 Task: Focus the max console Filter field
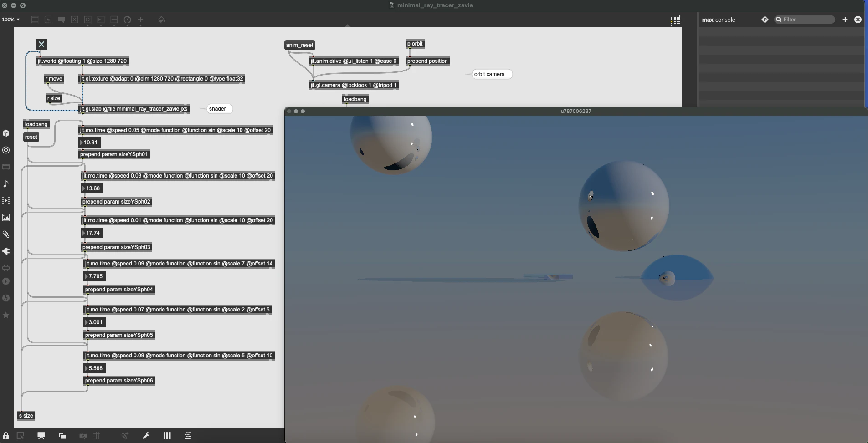(x=805, y=20)
